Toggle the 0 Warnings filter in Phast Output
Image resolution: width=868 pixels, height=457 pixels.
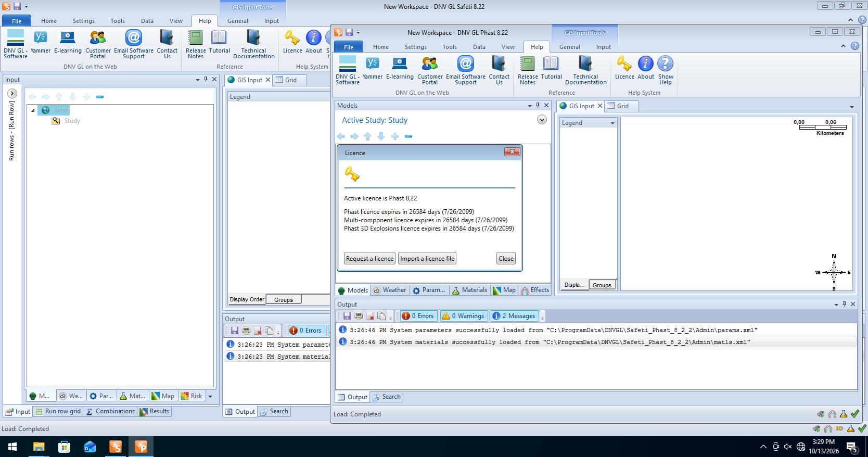point(463,316)
